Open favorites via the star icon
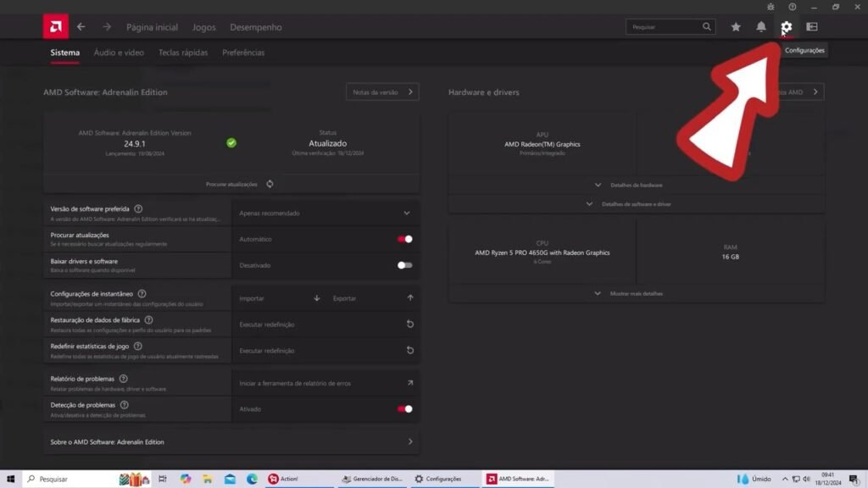Screen dimensions: 868x488 point(736,26)
